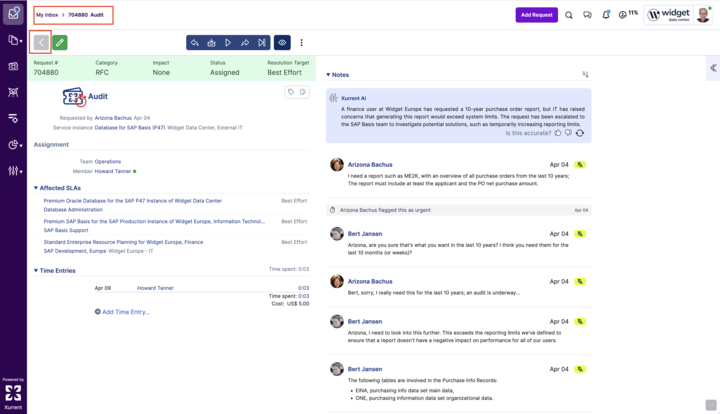Open member Howard Tanner link

(x=113, y=171)
